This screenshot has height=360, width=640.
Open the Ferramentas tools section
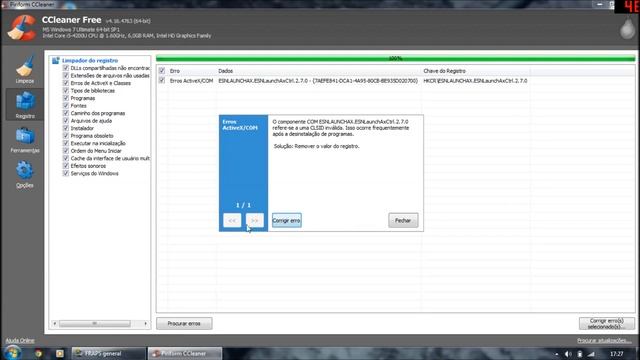coord(24,140)
